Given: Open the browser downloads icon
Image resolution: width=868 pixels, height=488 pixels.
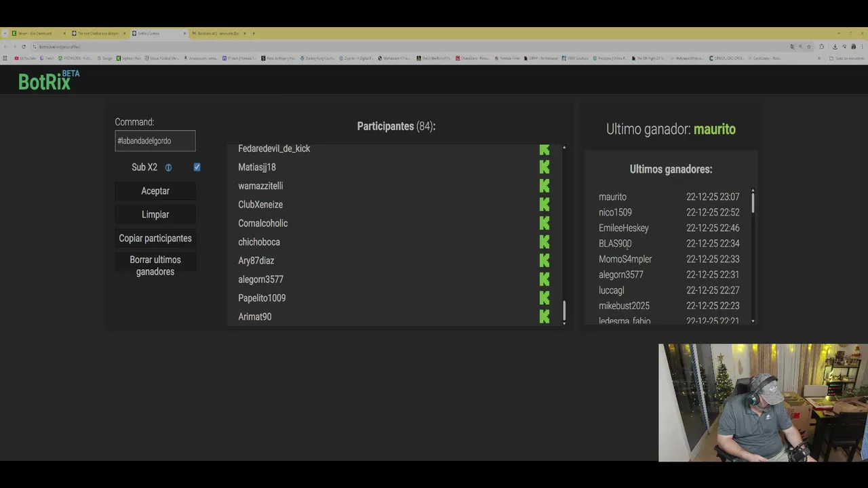Looking at the screenshot, I should (x=835, y=47).
